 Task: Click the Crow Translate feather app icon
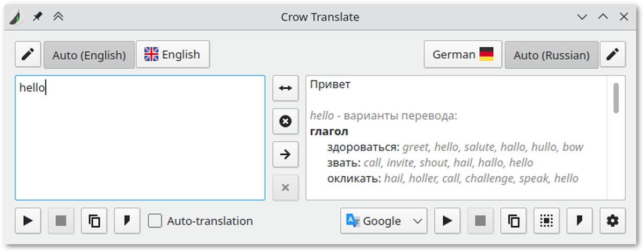17,17
